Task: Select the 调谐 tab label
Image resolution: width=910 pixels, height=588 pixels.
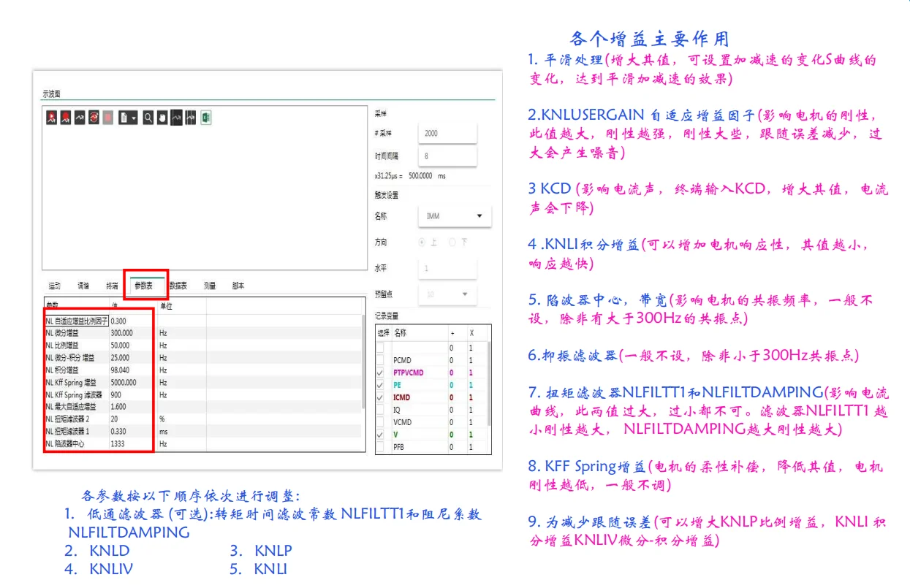Action: click(84, 285)
